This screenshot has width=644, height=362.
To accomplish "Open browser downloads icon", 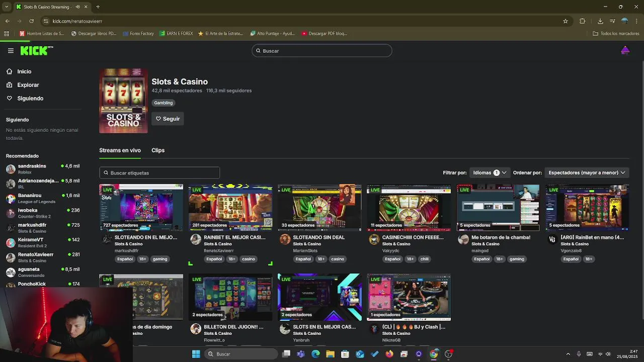I will (600, 21).
